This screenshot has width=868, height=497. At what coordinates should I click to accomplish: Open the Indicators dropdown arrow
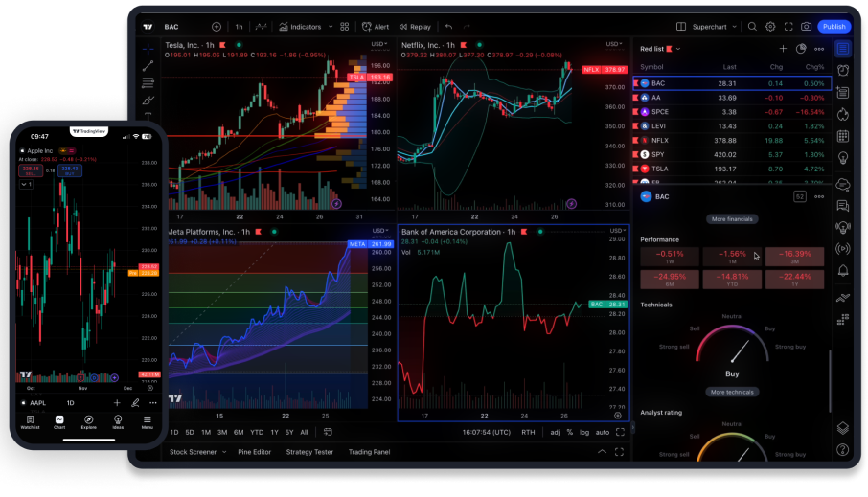(x=331, y=27)
